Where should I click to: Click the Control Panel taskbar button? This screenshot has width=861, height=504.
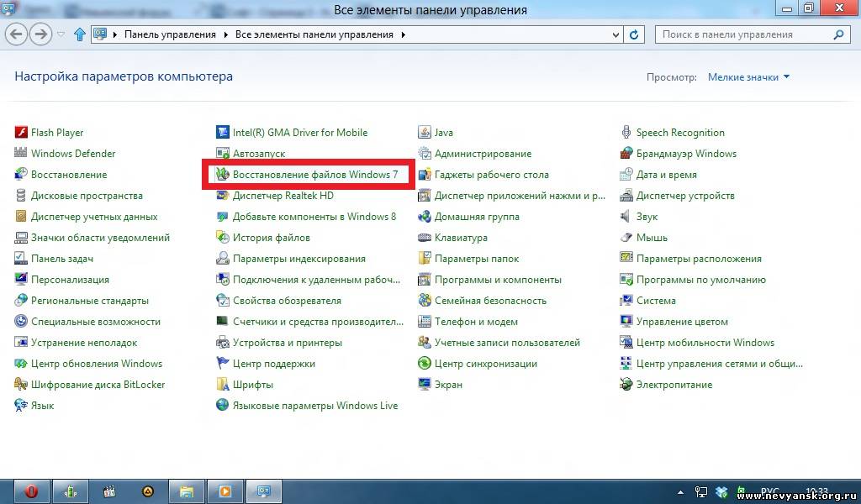pos(264,491)
